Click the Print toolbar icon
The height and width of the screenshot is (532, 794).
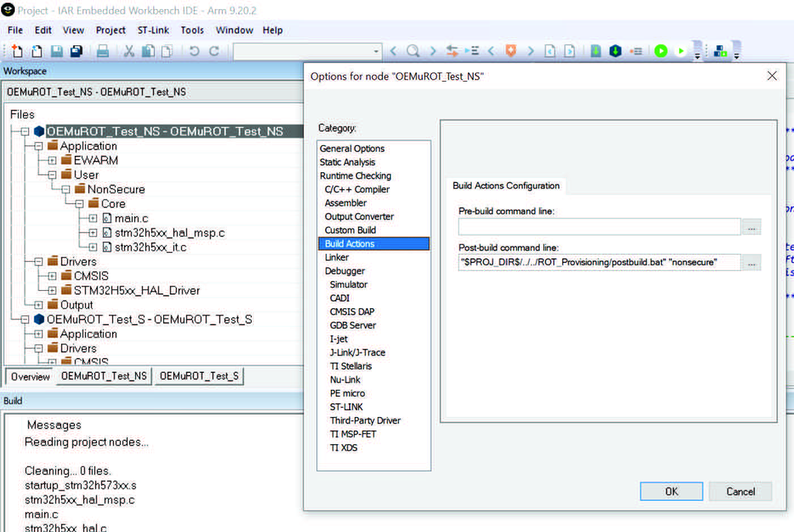pos(103,51)
